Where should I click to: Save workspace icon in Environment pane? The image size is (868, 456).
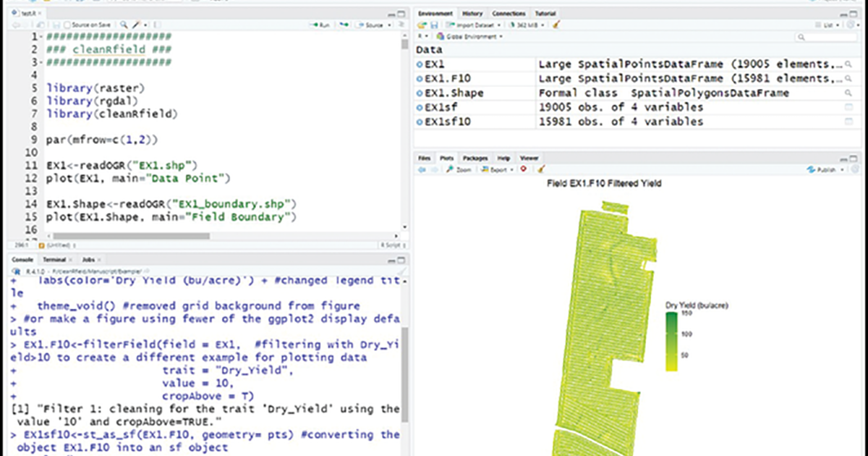(x=434, y=25)
